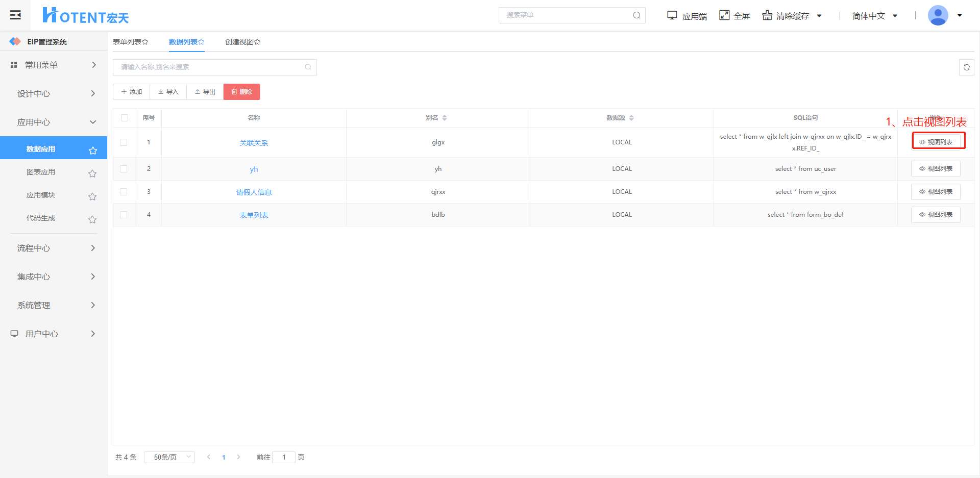Viewport: 980px width, 478px height.
Task: Open the 应用端 monitor icon
Action: pyautogui.click(x=672, y=15)
